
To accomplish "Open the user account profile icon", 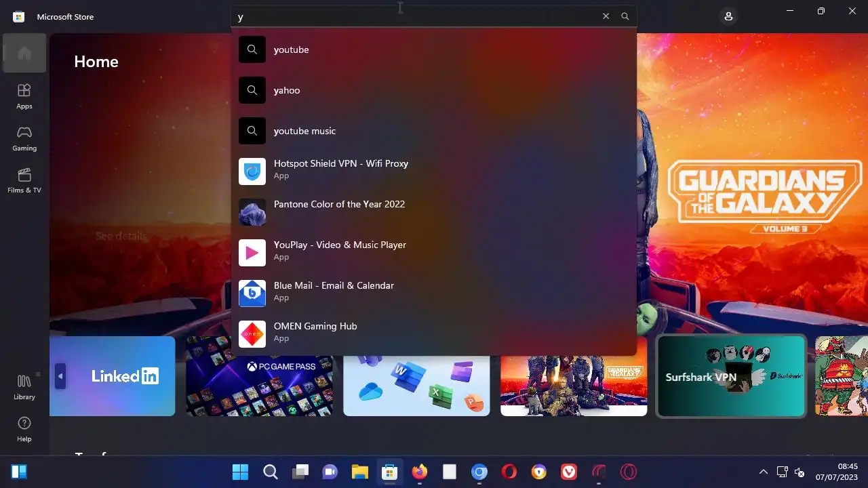I will (728, 16).
